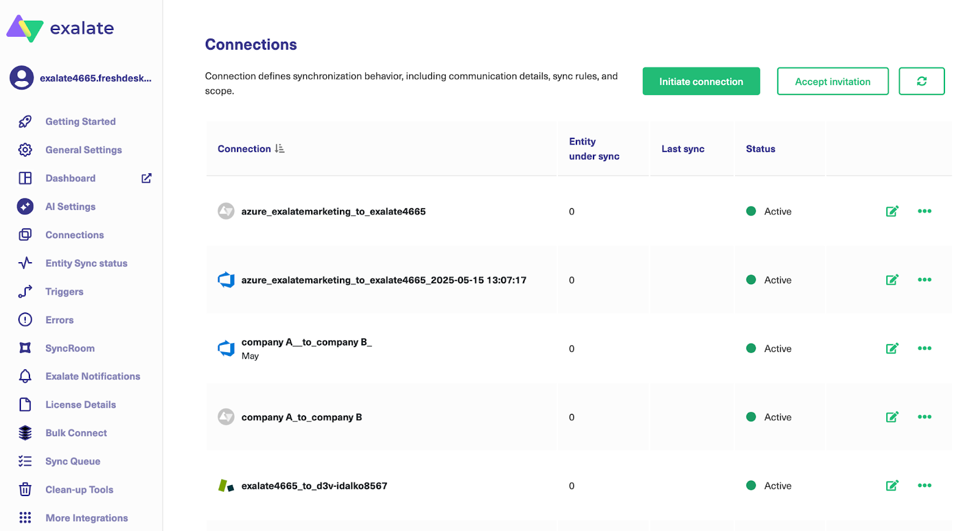980x531 pixels.
Task: Open Sync Queue menu item
Action: tap(73, 461)
